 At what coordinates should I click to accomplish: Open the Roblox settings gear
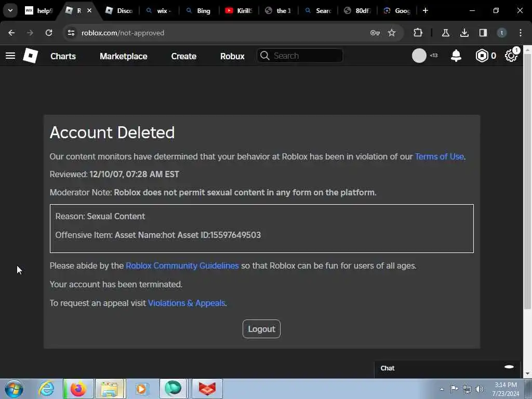pyautogui.click(x=511, y=56)
